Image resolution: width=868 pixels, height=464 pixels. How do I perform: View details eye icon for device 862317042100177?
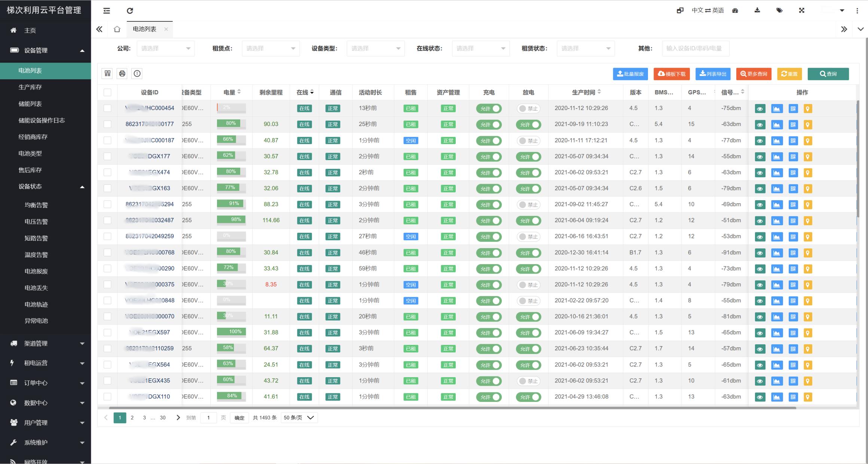click(x=760, y=125)
